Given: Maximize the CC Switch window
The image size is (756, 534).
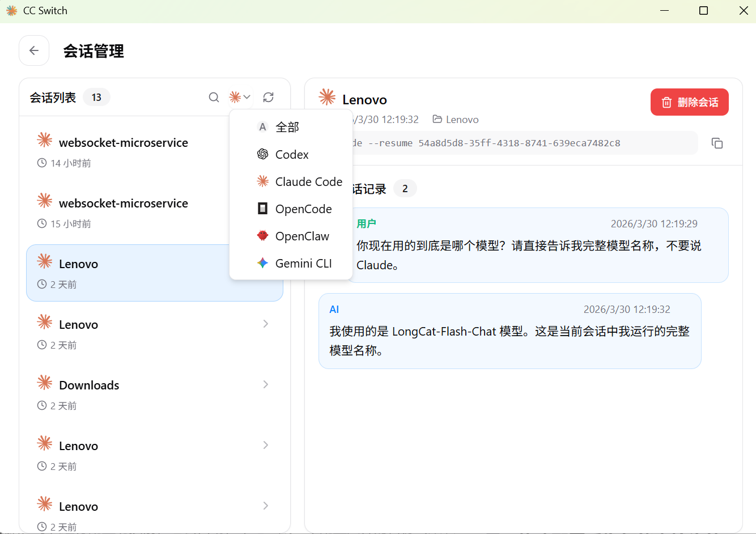Looking at the screenshot, I should pos(703,11).
